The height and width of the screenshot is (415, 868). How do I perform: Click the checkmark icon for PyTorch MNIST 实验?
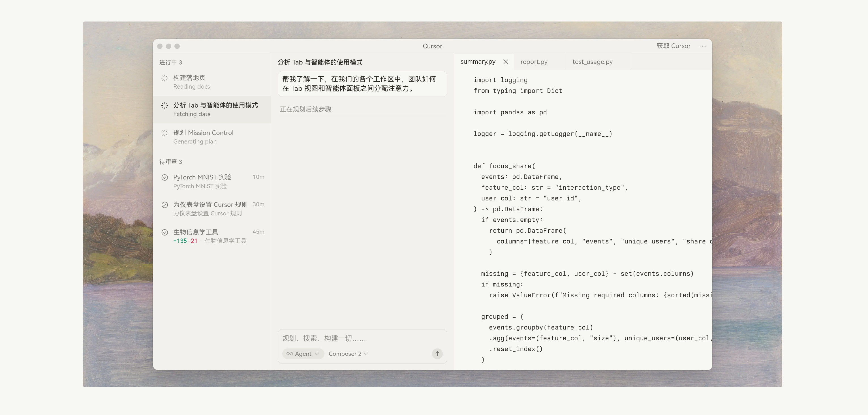point(164,177)
